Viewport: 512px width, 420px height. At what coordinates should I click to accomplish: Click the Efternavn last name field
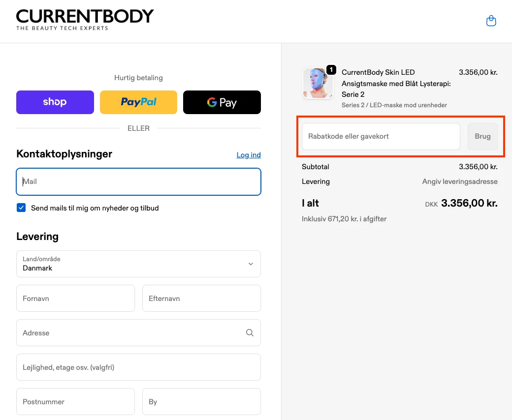point(201,298)
